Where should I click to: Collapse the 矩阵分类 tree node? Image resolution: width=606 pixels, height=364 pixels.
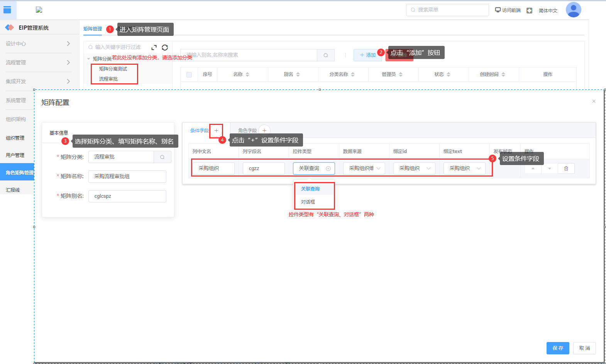pos(89,59)
